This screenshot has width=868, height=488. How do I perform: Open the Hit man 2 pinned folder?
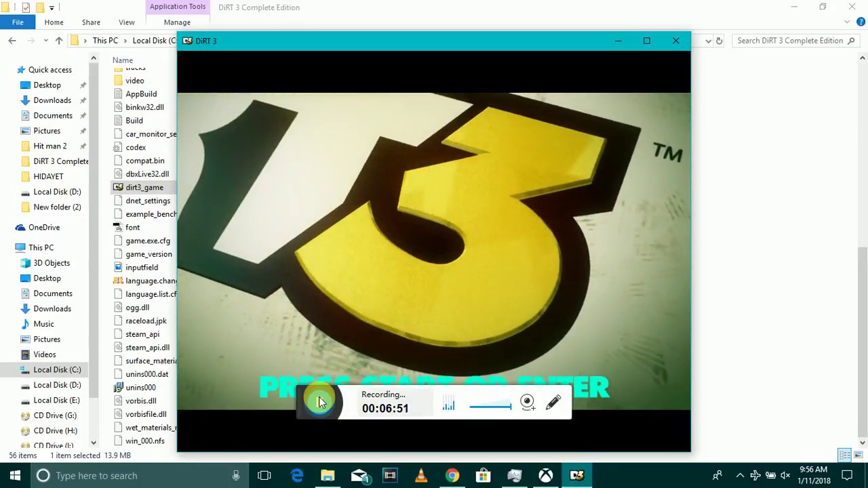click(50, 146)
